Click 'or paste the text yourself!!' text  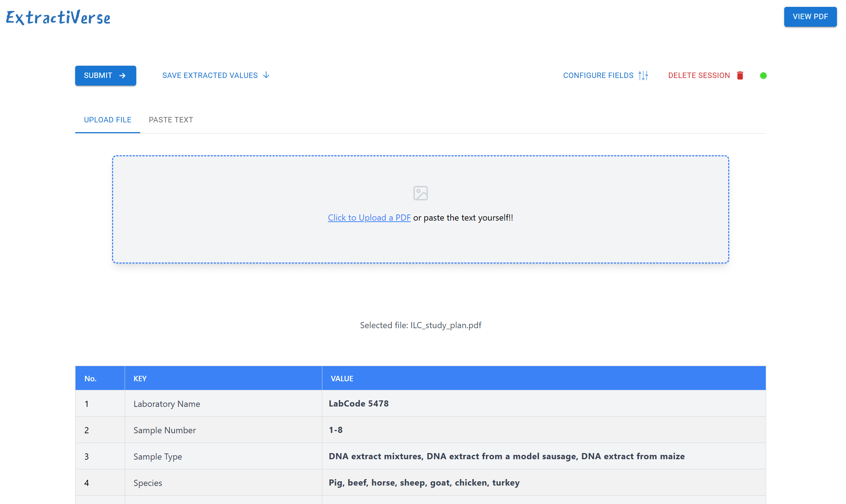463,218
